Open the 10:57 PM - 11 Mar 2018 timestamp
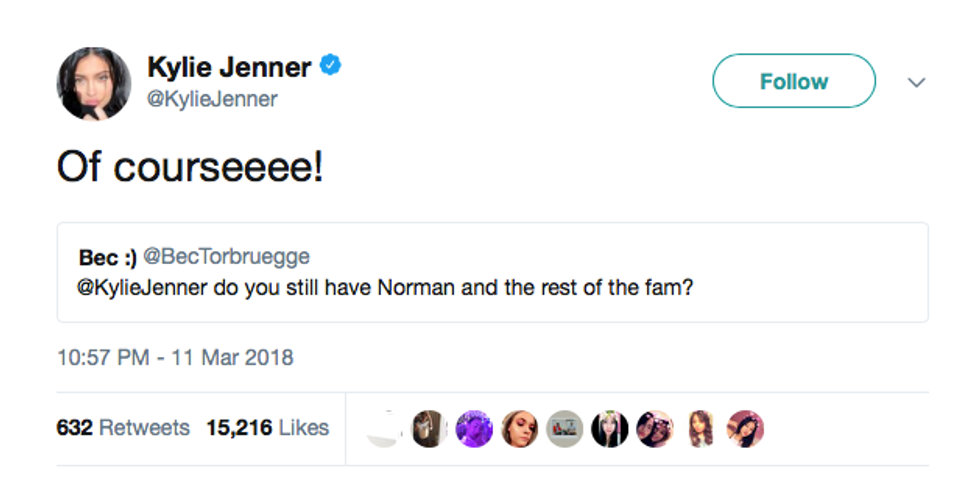Screen dimensions: 980x477 (175, 357)
